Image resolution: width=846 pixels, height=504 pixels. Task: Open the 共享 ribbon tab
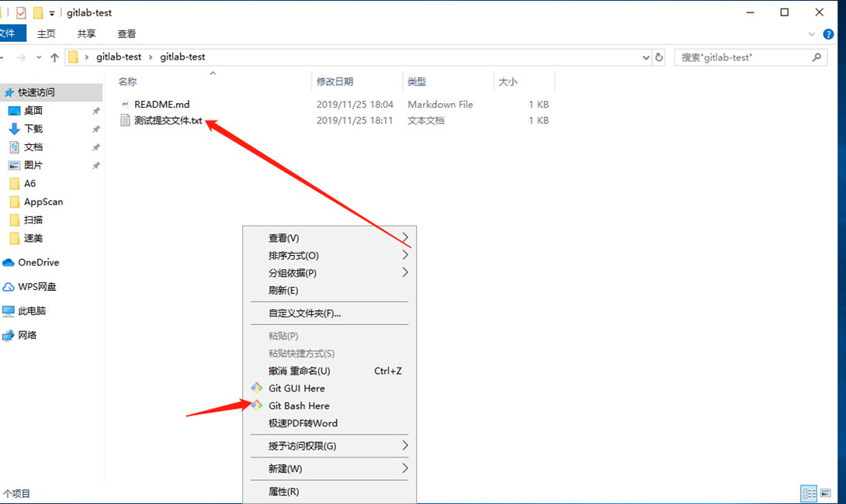point(87,34)
